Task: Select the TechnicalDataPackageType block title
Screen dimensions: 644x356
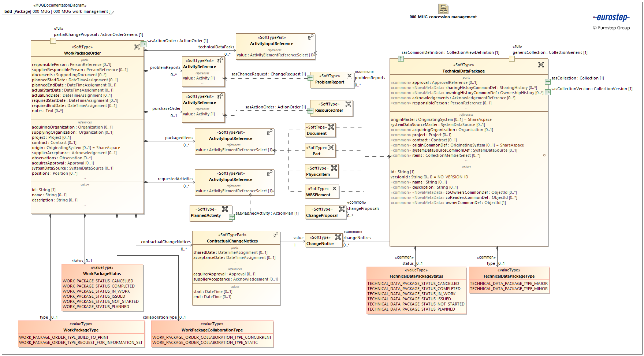Action: click(509, 276)
